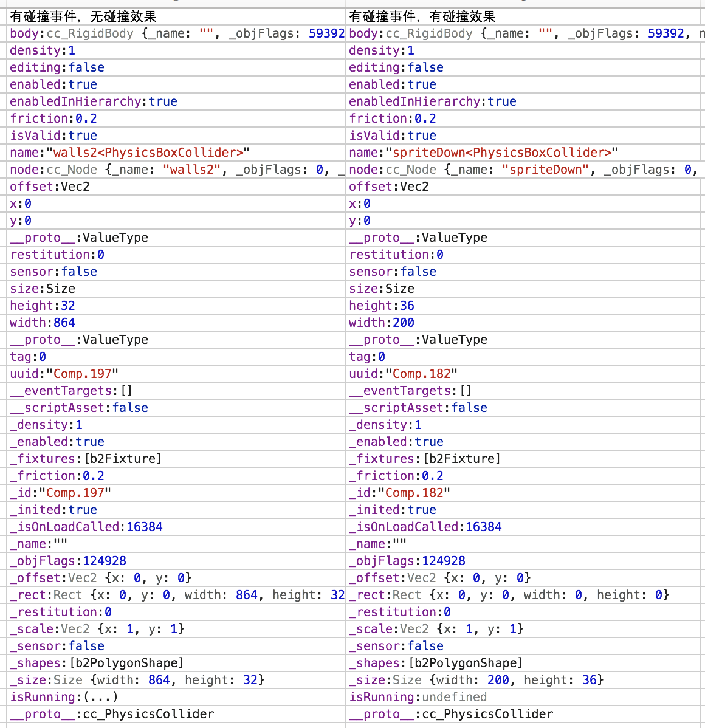Click isRunning:(...) getter cell
Screen dimensions: 705x728
pyautogui.click(x=176, y=697)
